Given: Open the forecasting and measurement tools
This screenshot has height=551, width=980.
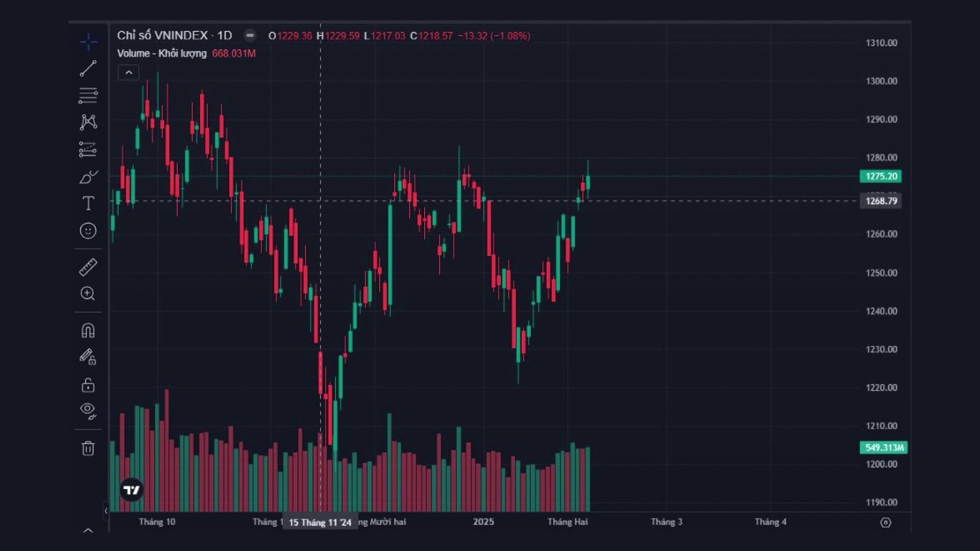Looking at the screenshot, I should pos(88,149).
